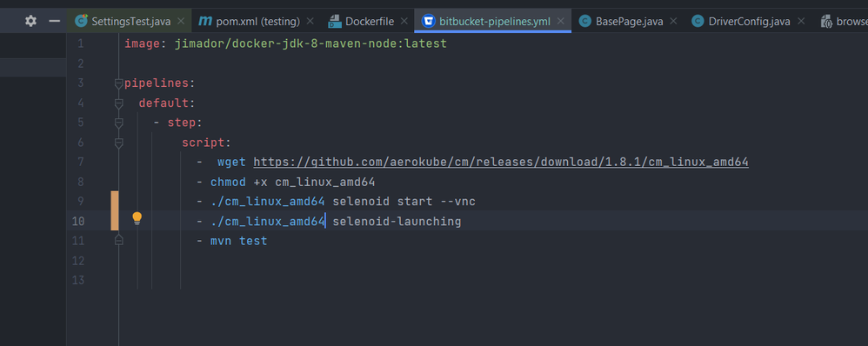Viewport: 868px width, 346px height.
Task: Click 'selenoid start --vnc' text
Action: (x=404, y=202)
